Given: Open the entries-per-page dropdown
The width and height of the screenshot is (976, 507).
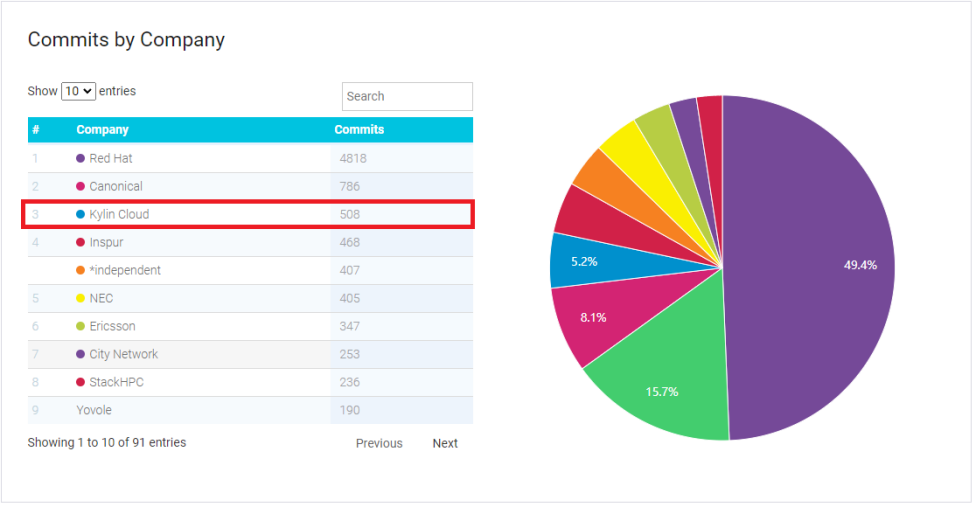Looking at the screenshot, I should pyautogui.click(x=78, y=91).
